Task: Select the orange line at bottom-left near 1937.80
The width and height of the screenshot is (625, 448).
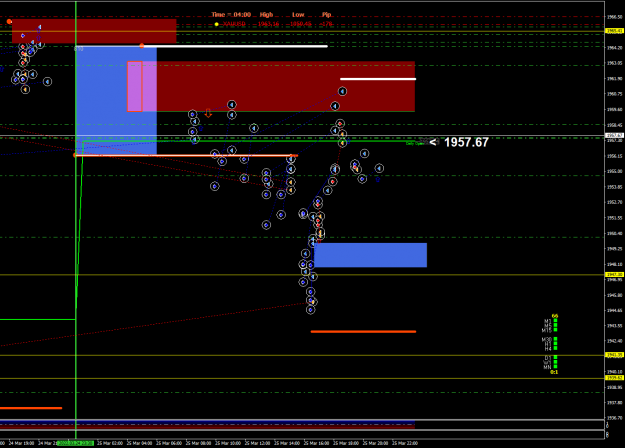Action: pos(31,408)
